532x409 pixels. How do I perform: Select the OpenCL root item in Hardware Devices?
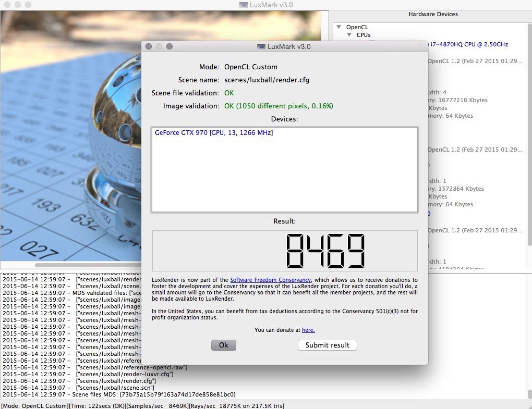(x=357, y=27)
